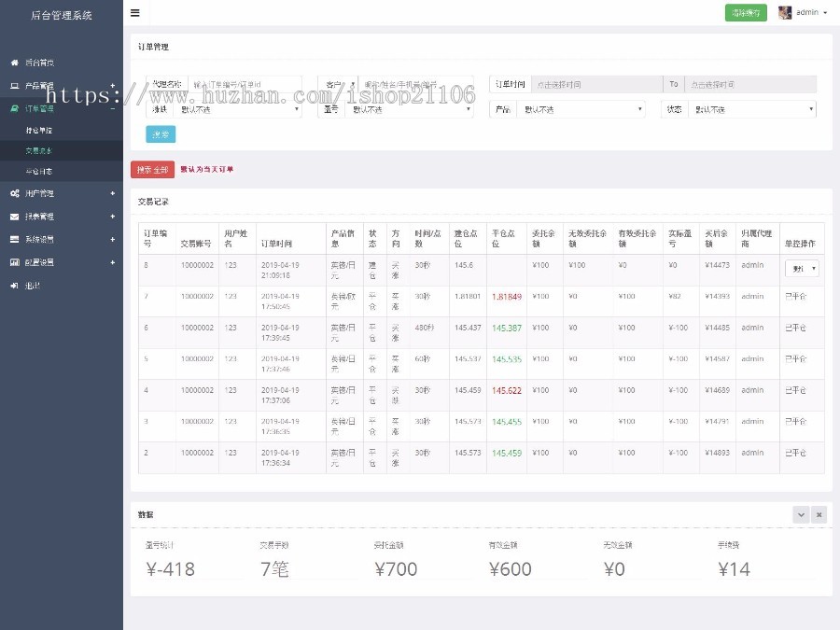Collapse the 数据 panel chevron

[801, 515]
